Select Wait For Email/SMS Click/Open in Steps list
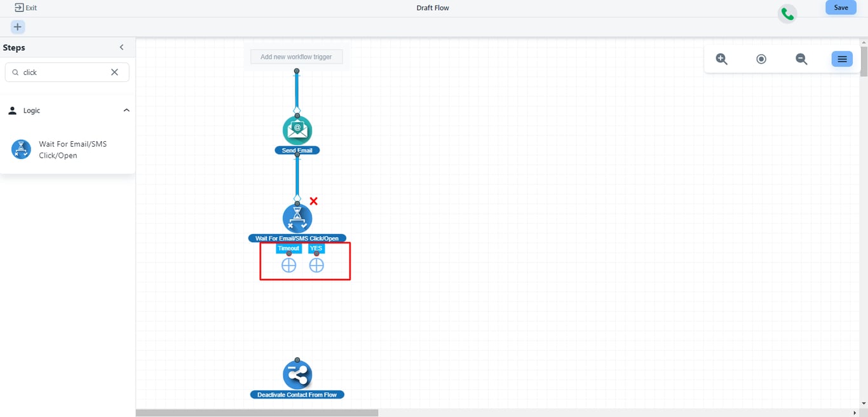Viewport: 868px width, 417px height. coord(67,149)
